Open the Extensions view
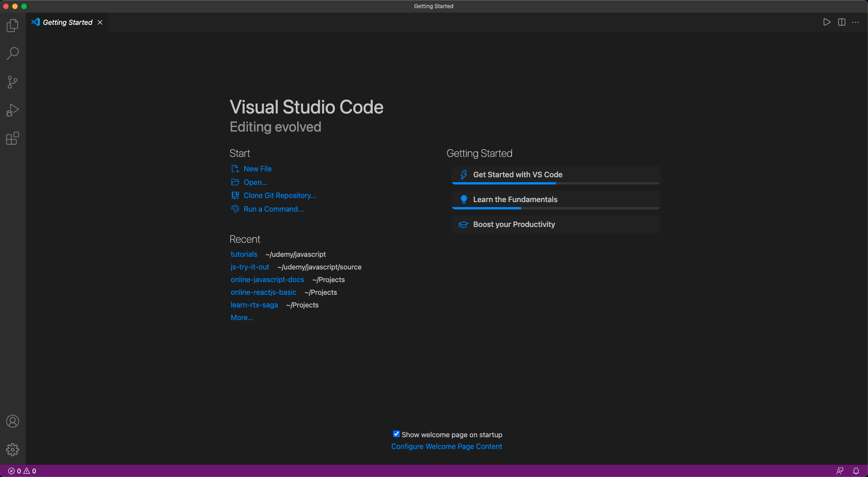 13,138
